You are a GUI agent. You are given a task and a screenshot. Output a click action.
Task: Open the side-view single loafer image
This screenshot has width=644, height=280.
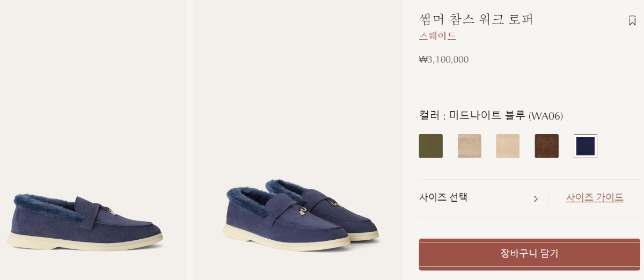(94, 140)
